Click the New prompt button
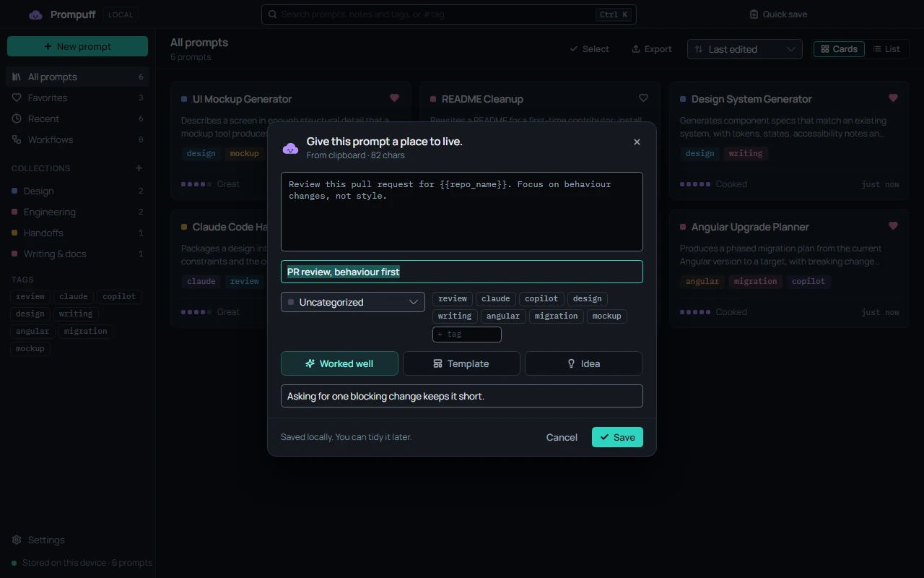The height and width of the screenshot is (578, 924). pyautogui.click(x=77, y=46)
